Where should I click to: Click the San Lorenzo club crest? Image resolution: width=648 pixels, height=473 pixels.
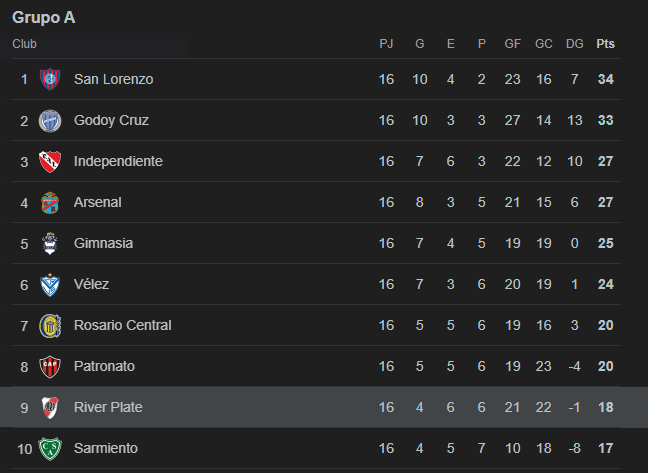(x=50, y=79)
